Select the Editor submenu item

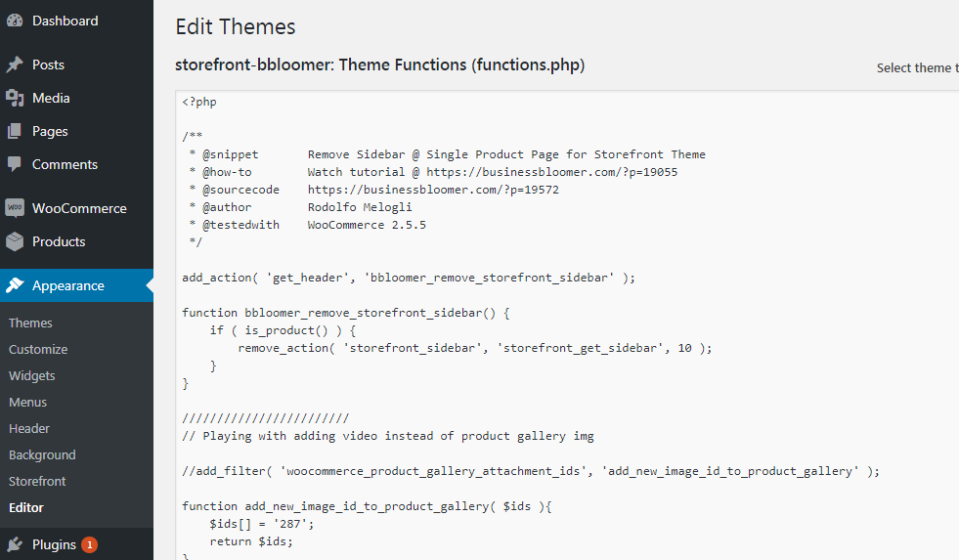coord(26,507)
